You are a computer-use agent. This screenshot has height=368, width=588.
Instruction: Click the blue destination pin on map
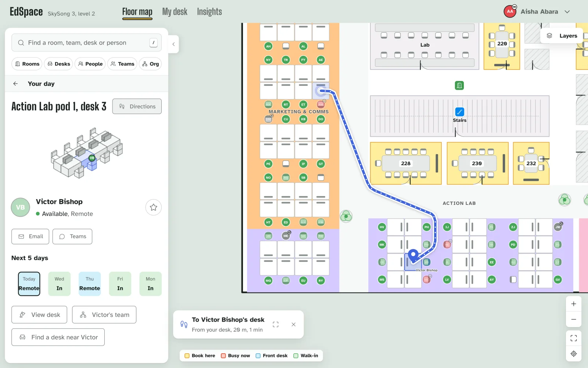pos(413,255)
